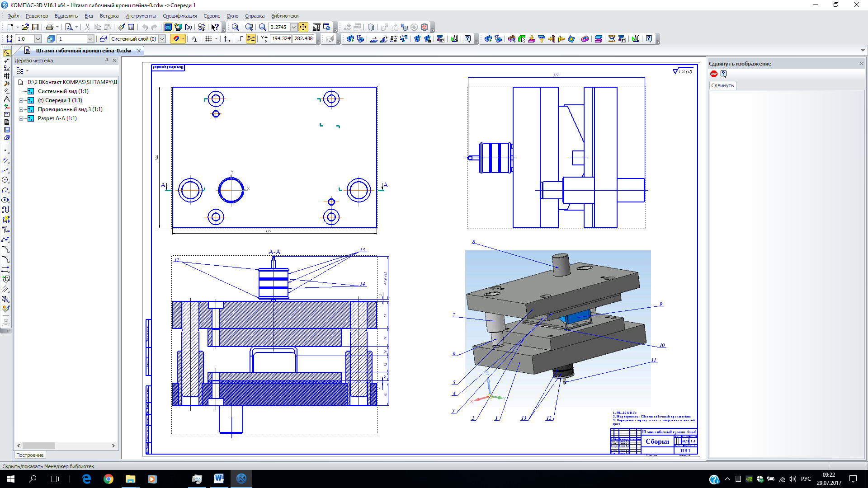This screenshot has width=868, height=488.
Task: Pin the Дерево чертежа panel
Action: point(107,61)
